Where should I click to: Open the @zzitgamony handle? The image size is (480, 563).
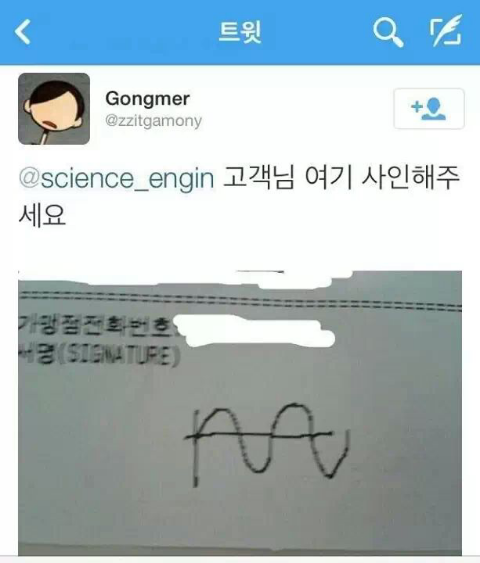click(153, 121)
